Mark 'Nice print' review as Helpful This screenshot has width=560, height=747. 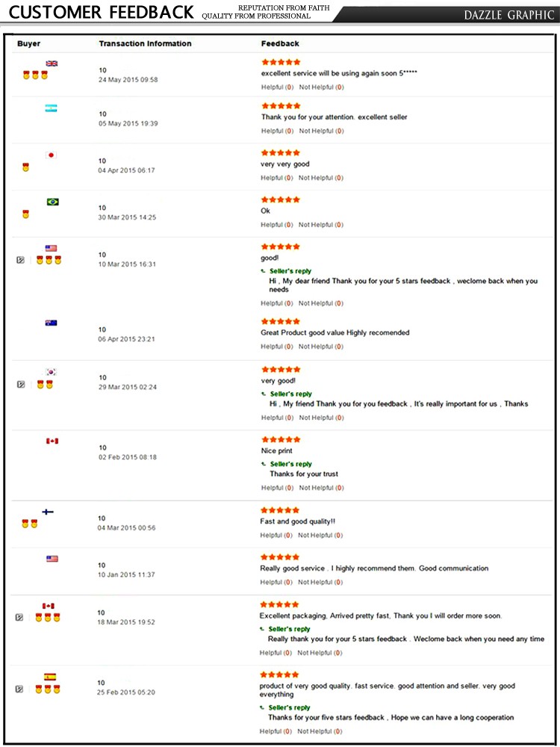pyautogui.click(x=277, y=488)
